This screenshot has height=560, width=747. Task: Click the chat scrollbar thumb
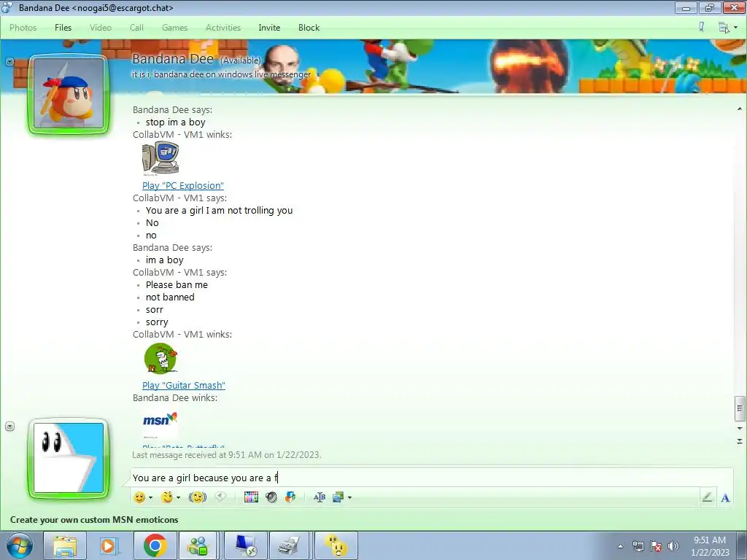pyautogui.click(x=740, y=408)
